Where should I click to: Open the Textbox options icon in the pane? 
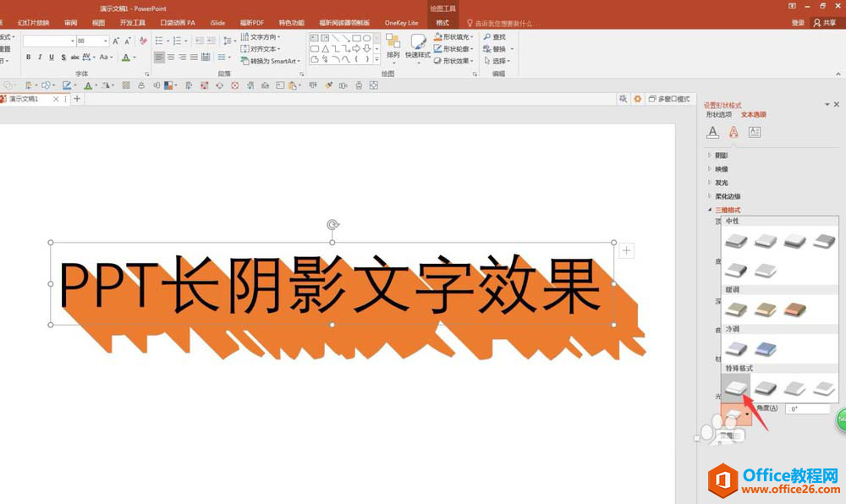(x=755, y=132)
